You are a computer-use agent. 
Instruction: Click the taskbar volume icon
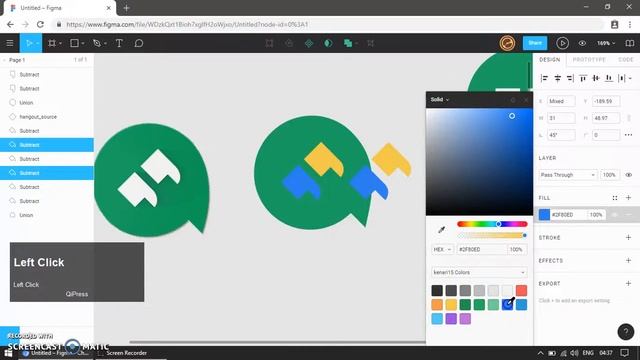(574, 353)
